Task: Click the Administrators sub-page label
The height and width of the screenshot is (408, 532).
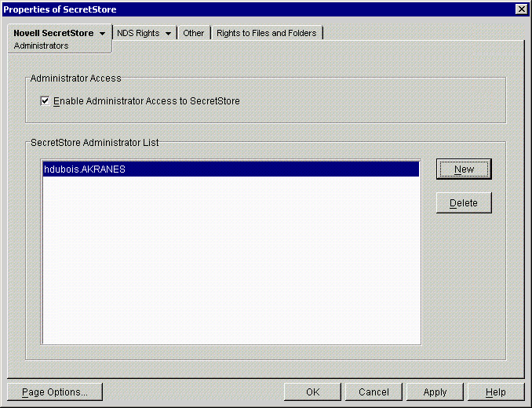Action: pos(41,46)
